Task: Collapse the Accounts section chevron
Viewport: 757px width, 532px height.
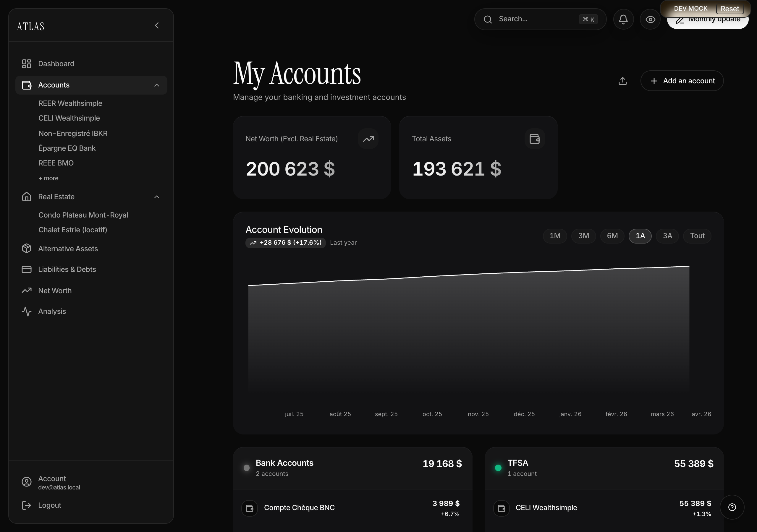Action: (157, 85)
